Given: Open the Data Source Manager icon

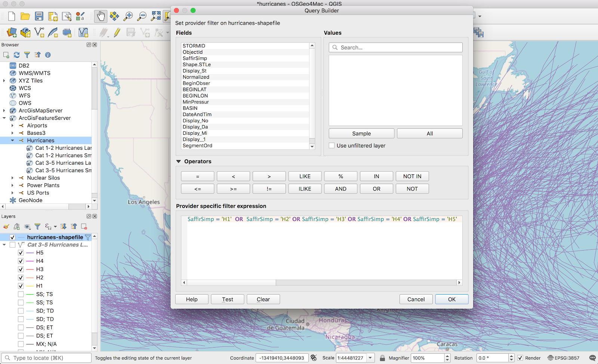Looking at the screenshot, I should [12, 33].
